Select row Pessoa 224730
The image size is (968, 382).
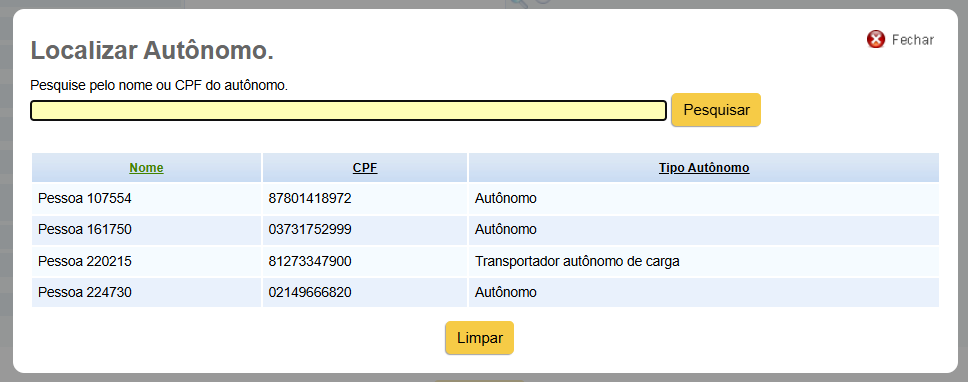(485, 292)
